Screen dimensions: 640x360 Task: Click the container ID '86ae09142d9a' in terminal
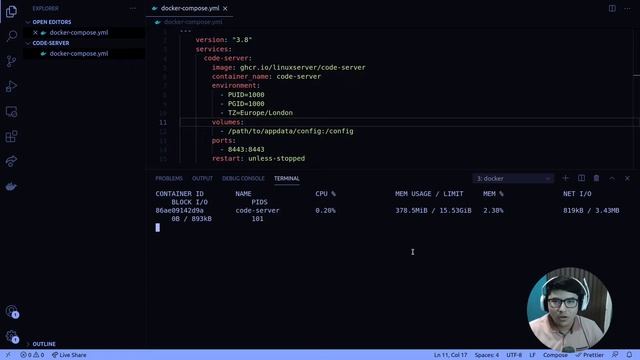pyautogui.click(x=179, y=211)
